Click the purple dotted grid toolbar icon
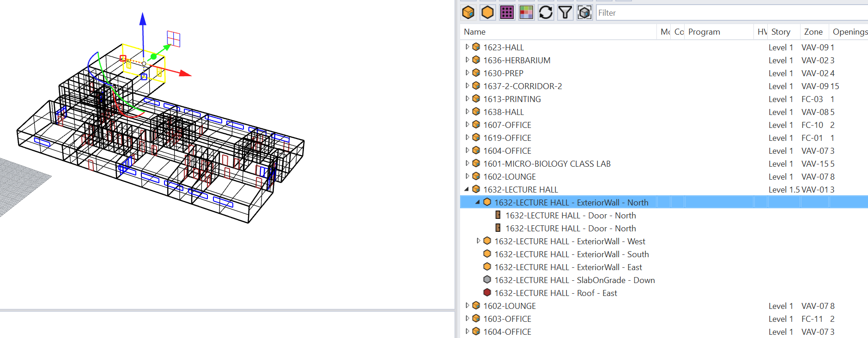This screenshot has width=868, height=338. point(507,12)
